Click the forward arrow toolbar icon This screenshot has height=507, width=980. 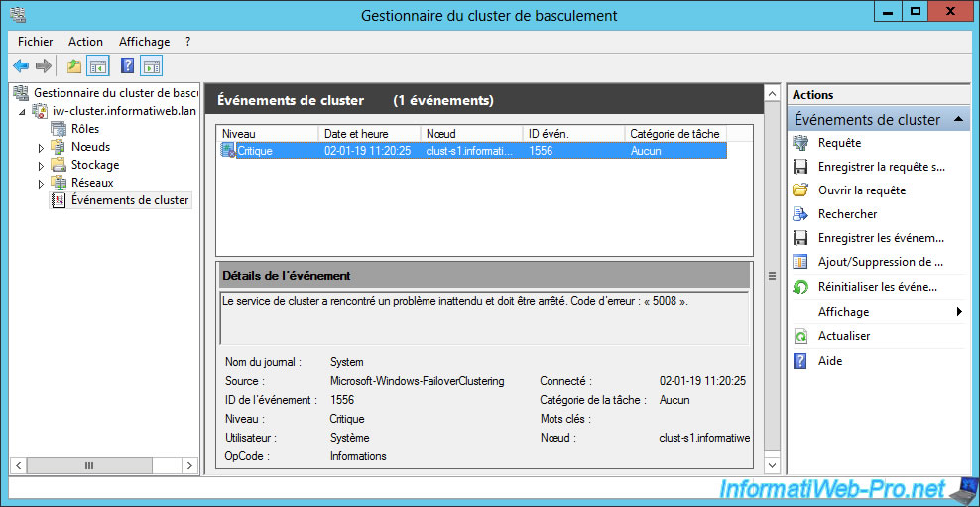tap(43, 66)
